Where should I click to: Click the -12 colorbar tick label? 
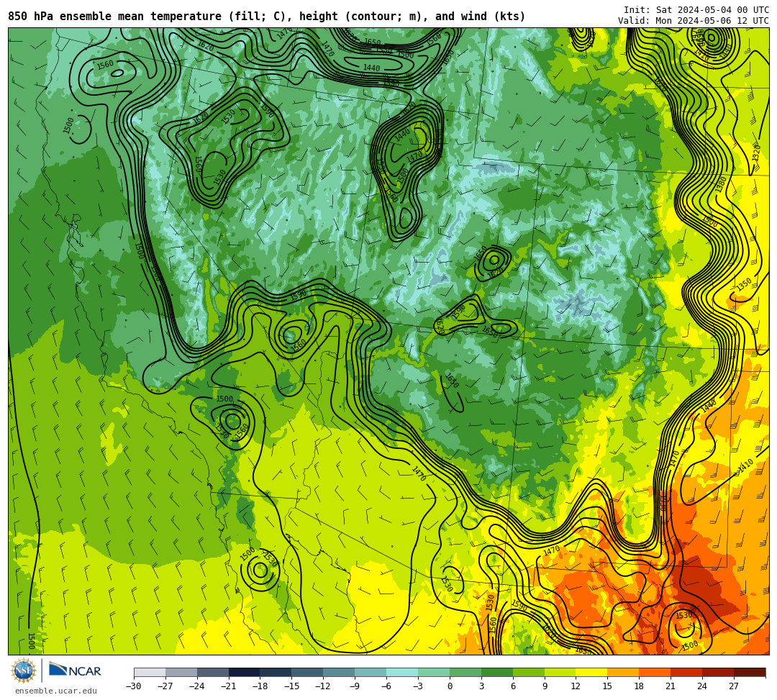pyautogui.click(x=323, y=686)
